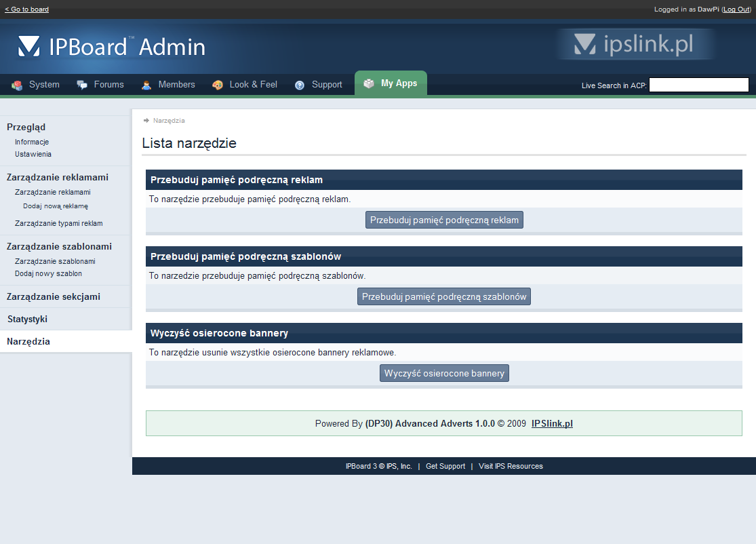Focus the Live Search in ACP field
The height and width of the screenshot is (544, 756).
pyautogui.click(x=698, y=85)
